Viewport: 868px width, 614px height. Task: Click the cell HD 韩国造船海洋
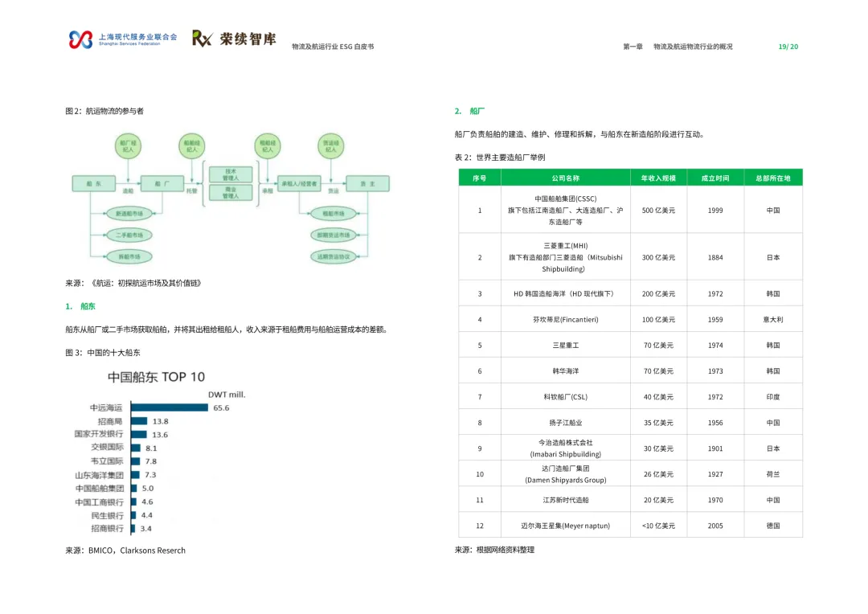tap(565, 293)
